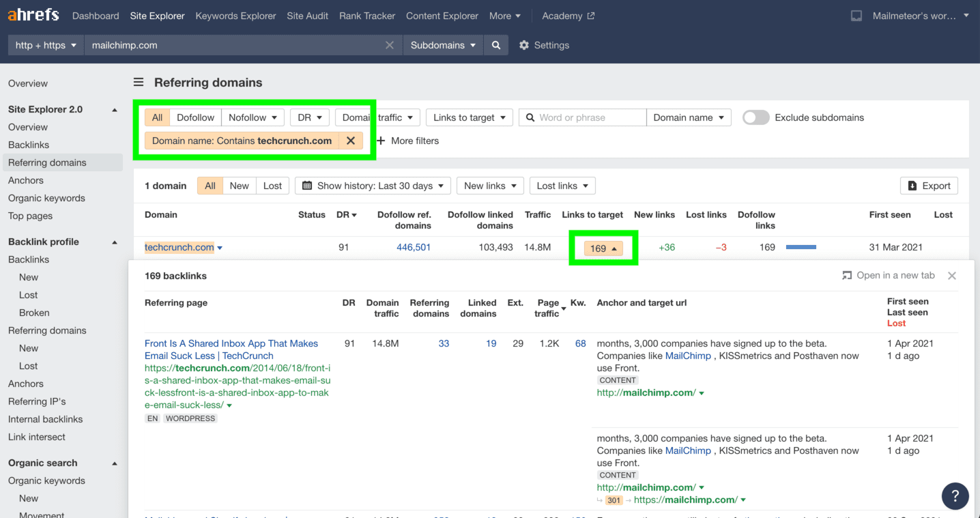980x518 pixels.
Task: Open Rank Tracker
Action: 367,16
